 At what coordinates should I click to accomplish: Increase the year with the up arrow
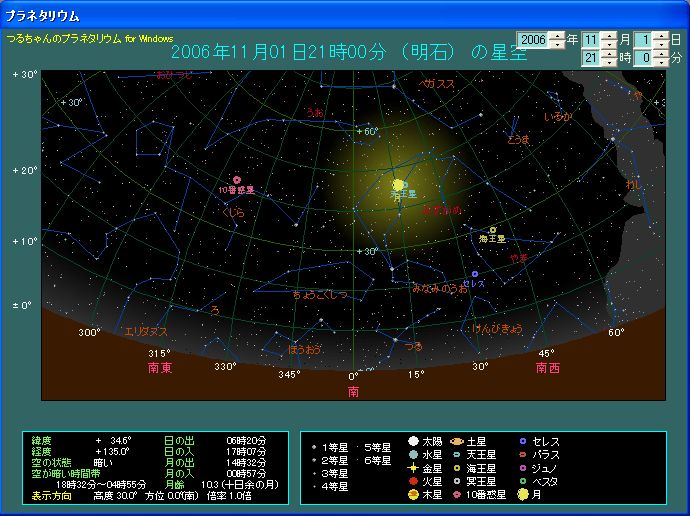point(557,35)
